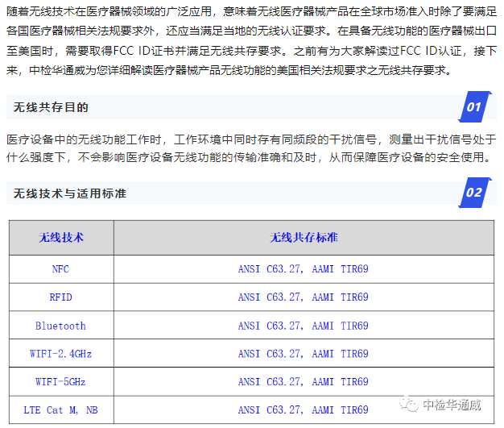Image resolution: width=504 pixels, height=428 pixels.
Task: Click the standards cell in the WIFI-2.4GHz row
Action: (x=304, y=354)
